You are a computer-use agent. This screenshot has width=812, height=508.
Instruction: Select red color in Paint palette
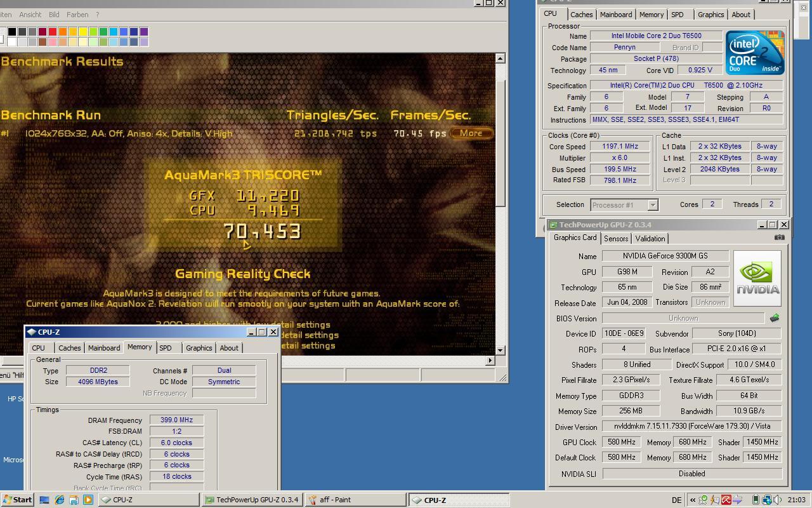pos(53,32)
